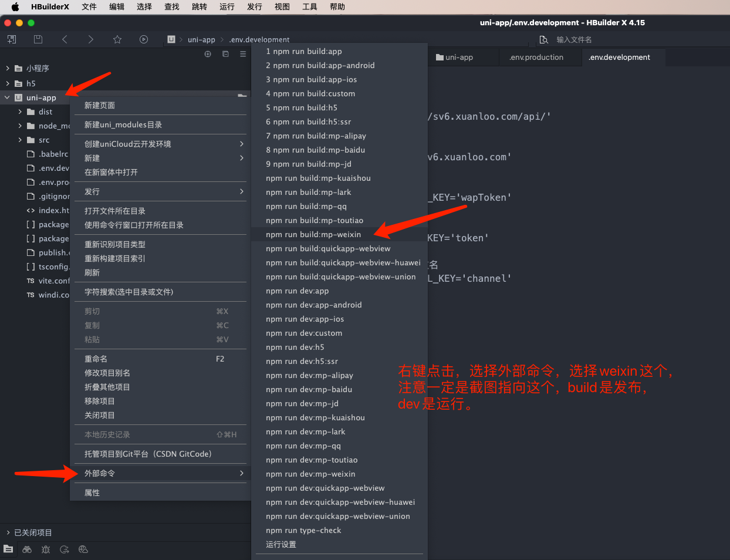Expand the dist folder chevron

pyautogui.click(x=20, y=112)
